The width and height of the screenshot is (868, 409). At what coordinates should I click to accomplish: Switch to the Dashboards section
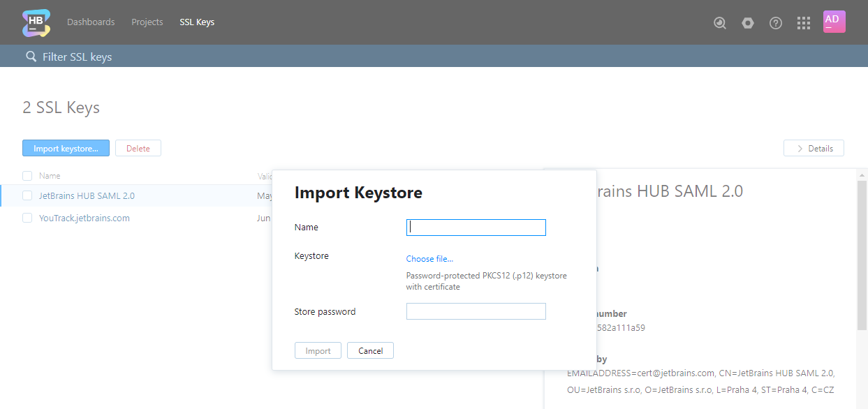click(x=91, y=22)
